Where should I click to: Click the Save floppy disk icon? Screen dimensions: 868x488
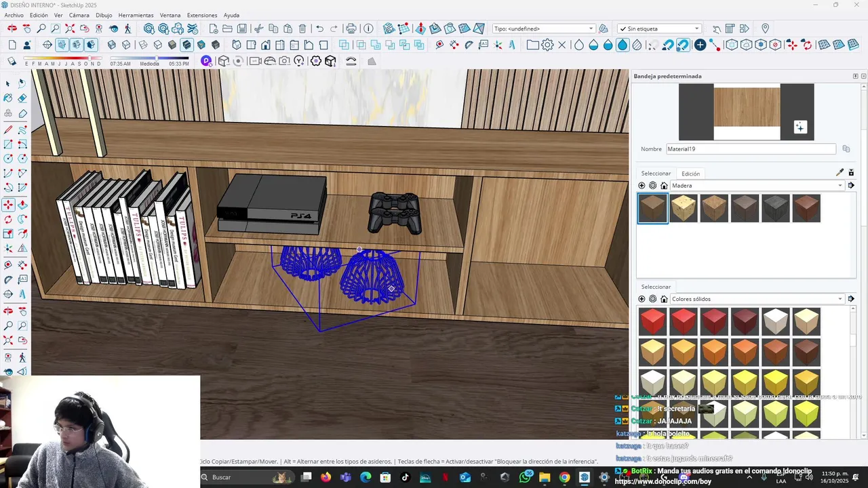(x=242, y=28)
